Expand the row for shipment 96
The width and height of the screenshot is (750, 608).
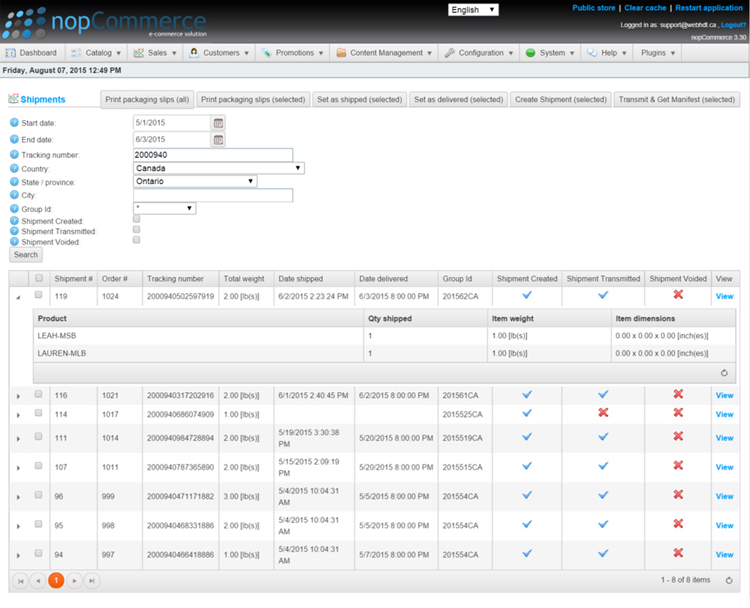pos(18,497)
